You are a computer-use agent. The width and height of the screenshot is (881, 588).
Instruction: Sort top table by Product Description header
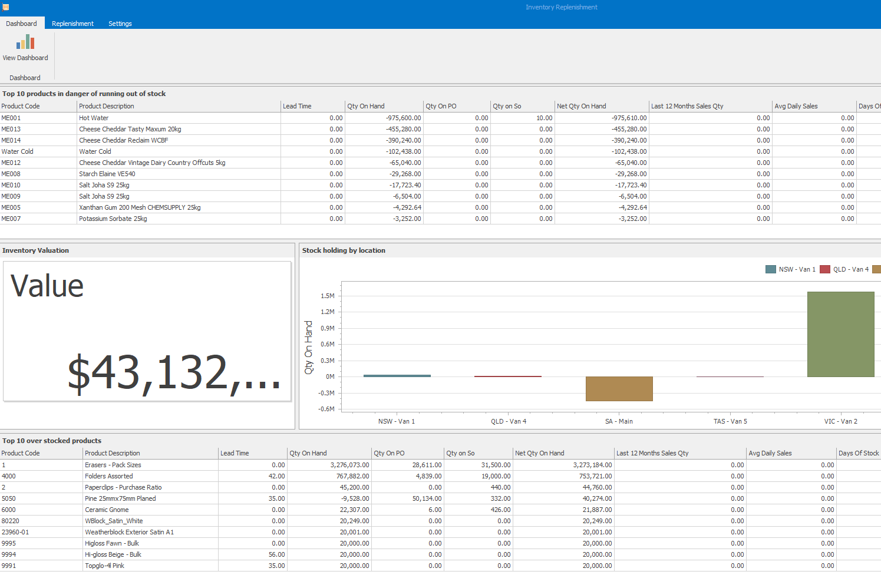pyautogui.click(x=179, y=106)
